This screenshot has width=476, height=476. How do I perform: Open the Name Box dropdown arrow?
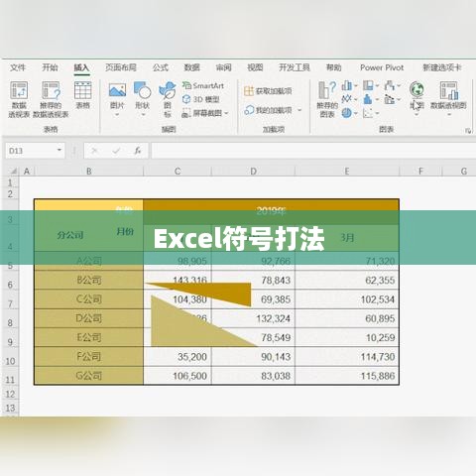pyautogui.click(x=59, y=150)
